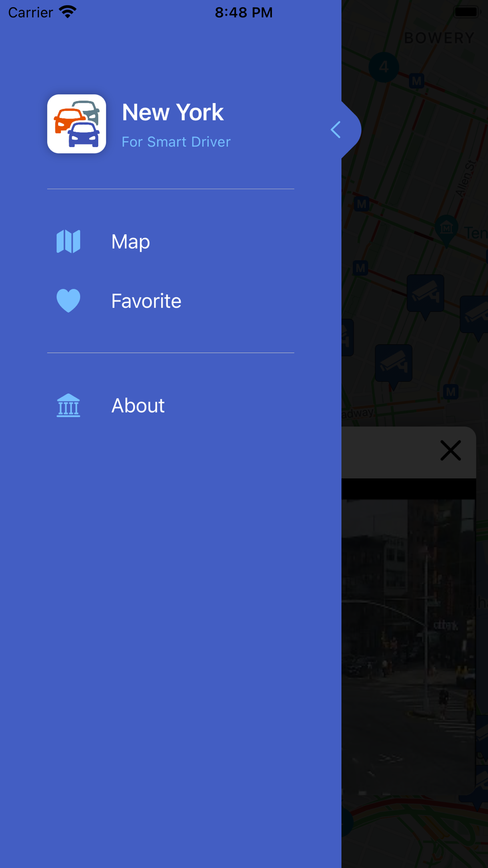
Task: Close the camera preview with X
Action: coord(450,450)
